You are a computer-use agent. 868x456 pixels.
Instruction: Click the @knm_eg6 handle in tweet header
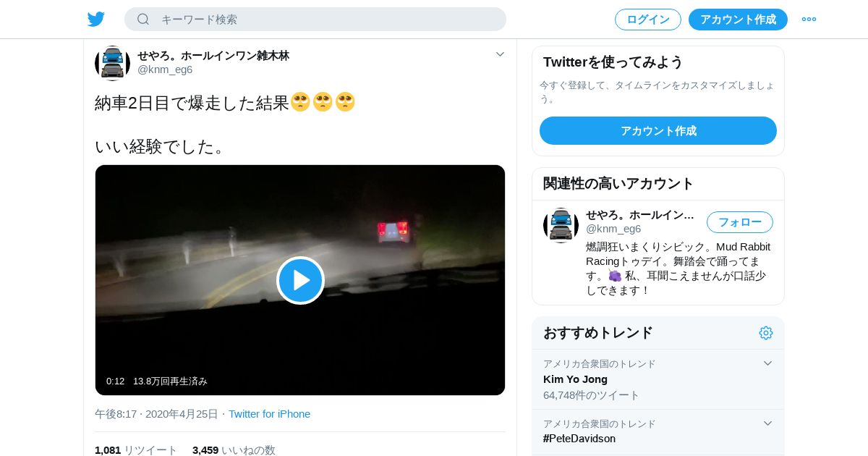(165, 69)
